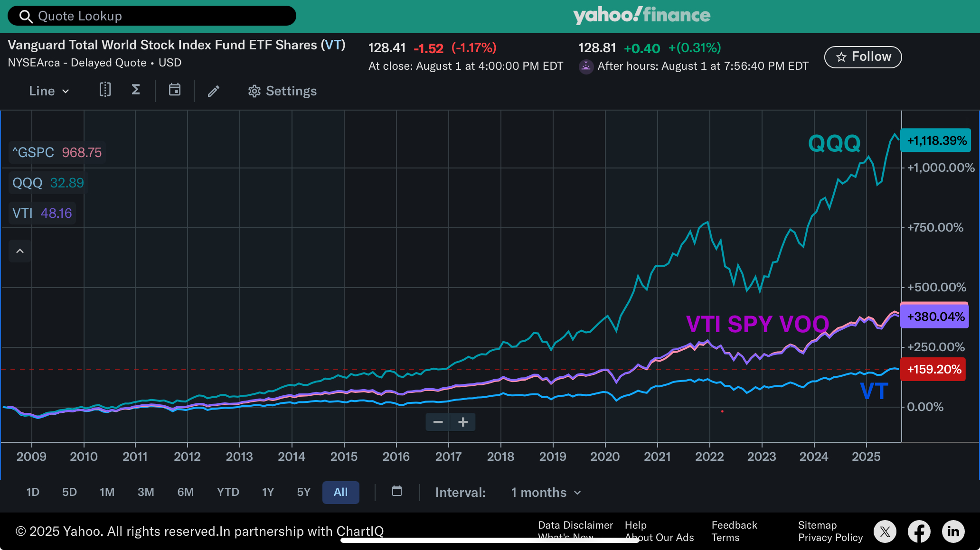The width and height of the screenshot is (980, 550).
Task: Select the YTD time range
Action: pos(228,492)
